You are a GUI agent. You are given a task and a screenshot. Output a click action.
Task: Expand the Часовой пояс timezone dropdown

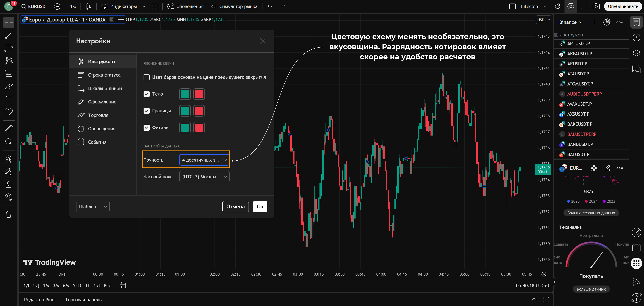coord(204,177)
